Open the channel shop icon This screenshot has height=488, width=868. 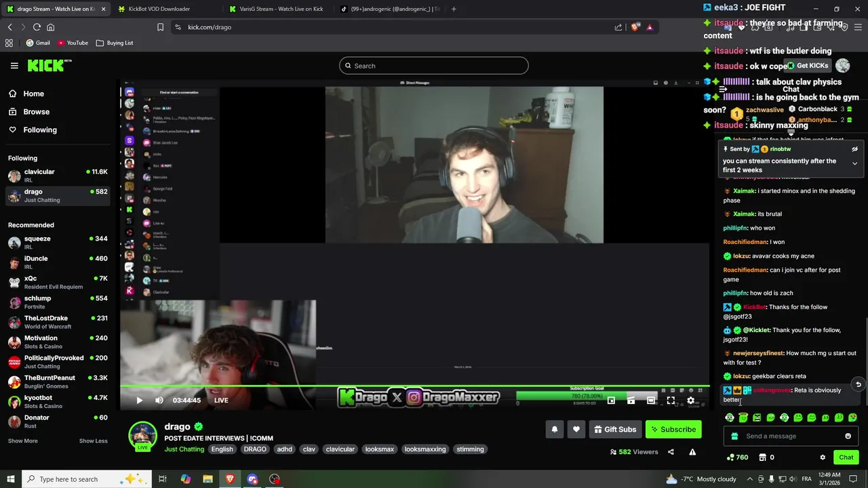(x=762, y=457)
